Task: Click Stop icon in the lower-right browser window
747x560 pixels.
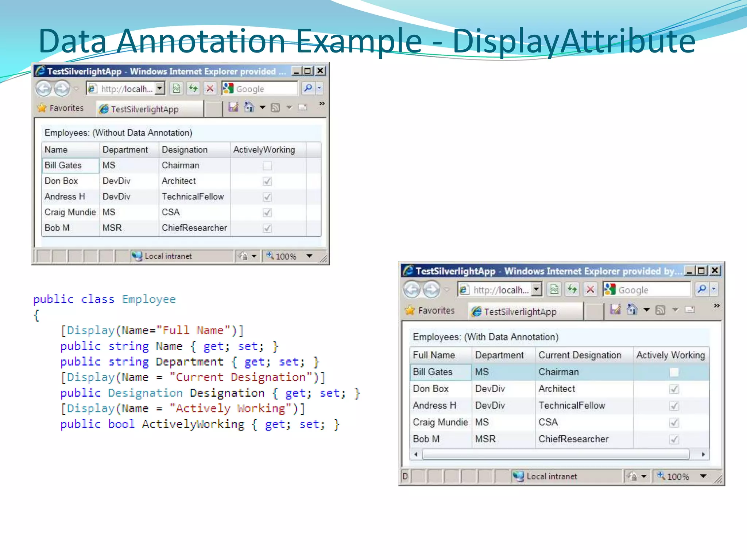Action: [x=591, y=290]
